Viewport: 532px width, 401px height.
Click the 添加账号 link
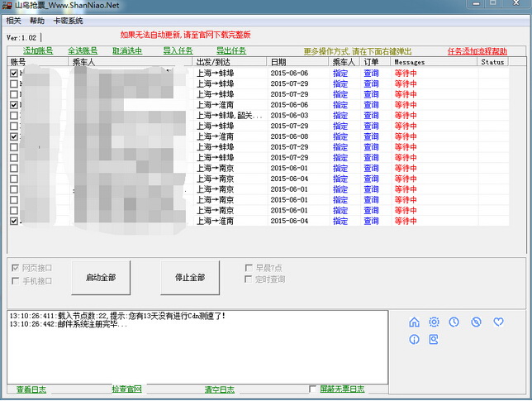(x=38, y=51)
